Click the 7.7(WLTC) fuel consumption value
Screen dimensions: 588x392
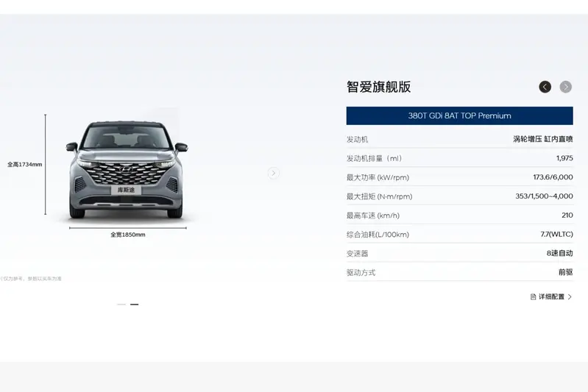(556, 234)
